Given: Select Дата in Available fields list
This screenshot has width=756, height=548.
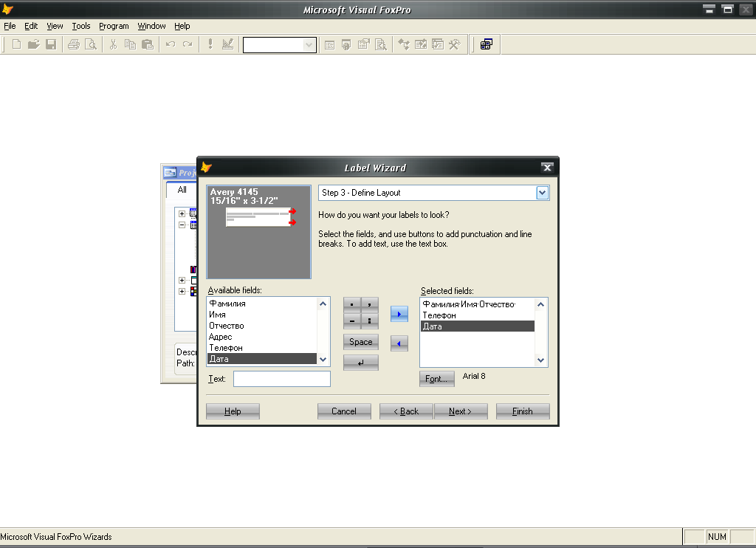Looking at the screenshot, I should coord(262,359).
